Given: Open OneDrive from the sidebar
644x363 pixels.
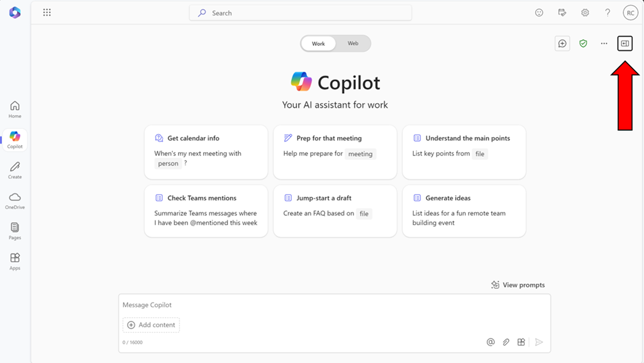Looking at the screenshot, I should point(15,201).
